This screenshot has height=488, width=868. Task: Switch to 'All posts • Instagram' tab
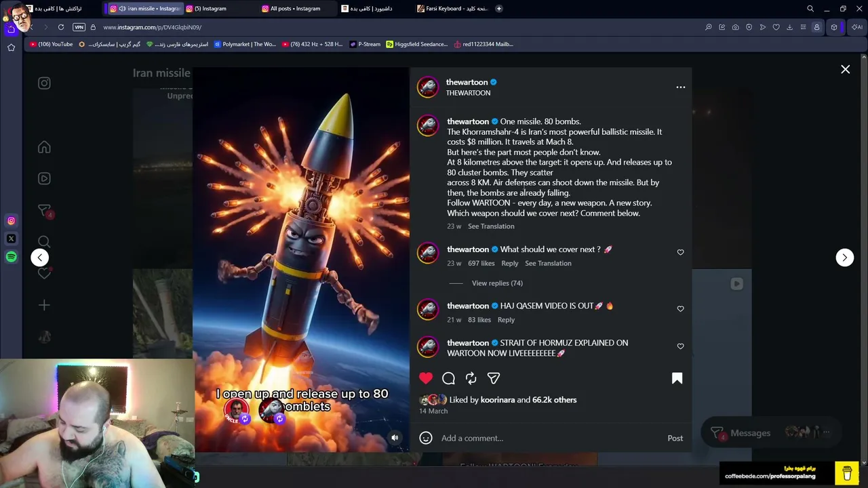click(x=295, y=9)
